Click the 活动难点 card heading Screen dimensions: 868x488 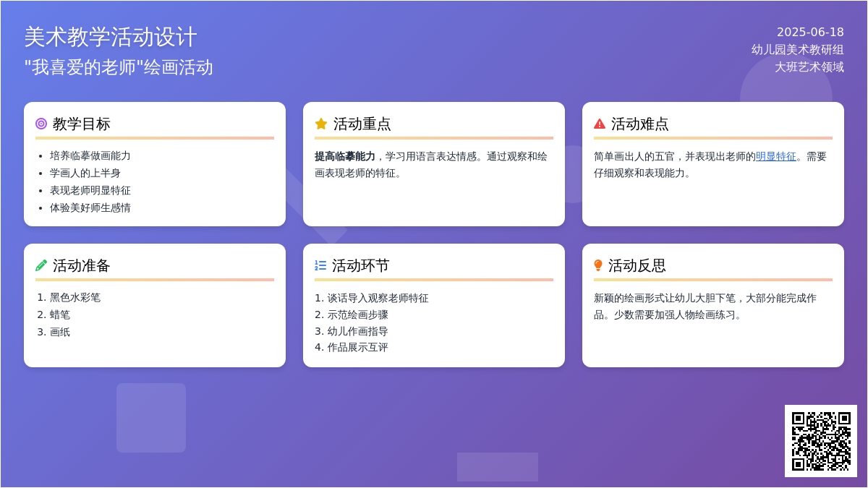pyautogui.click(x=640, y=124)
